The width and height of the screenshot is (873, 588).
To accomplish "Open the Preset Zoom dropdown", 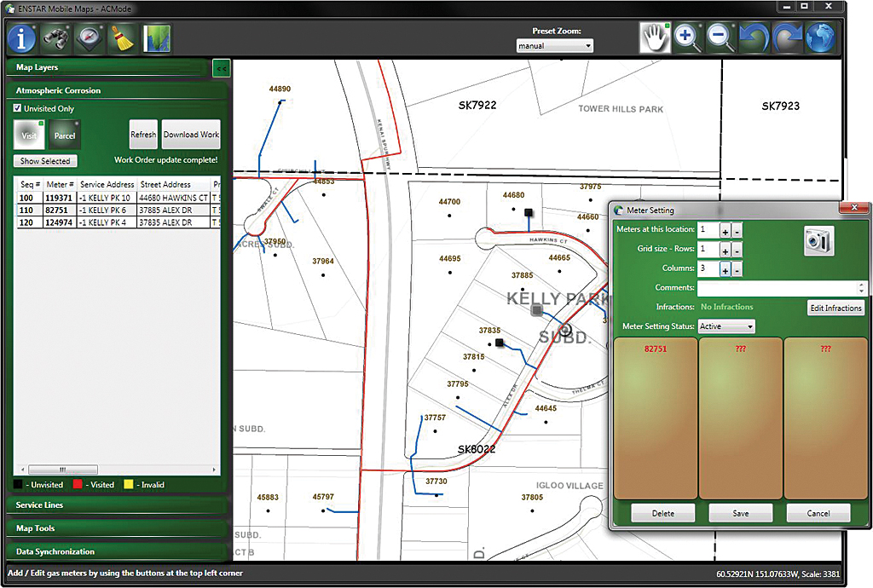I will [x=555, y=46].
